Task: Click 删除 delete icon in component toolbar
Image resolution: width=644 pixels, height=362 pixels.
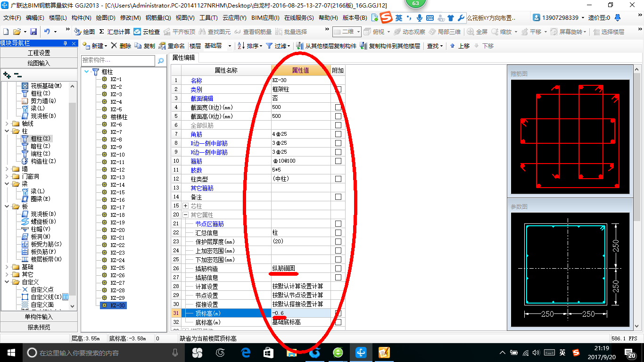Action: [121, 46]
